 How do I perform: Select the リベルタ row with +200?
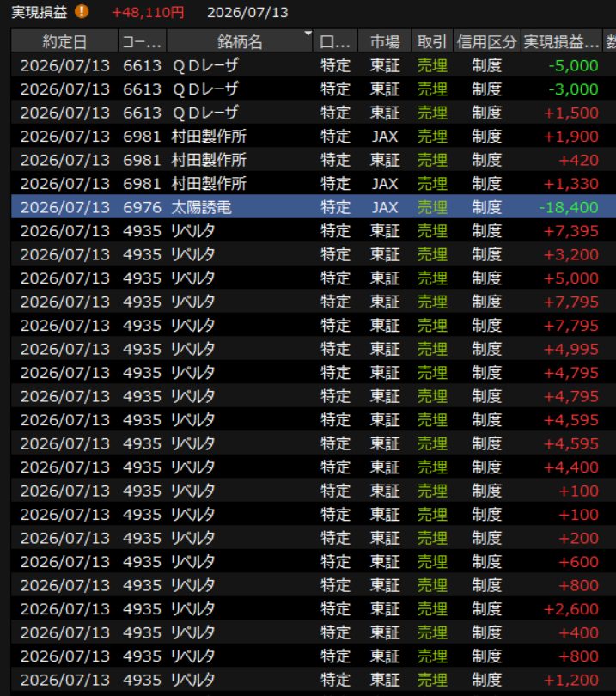coord(314,538)
